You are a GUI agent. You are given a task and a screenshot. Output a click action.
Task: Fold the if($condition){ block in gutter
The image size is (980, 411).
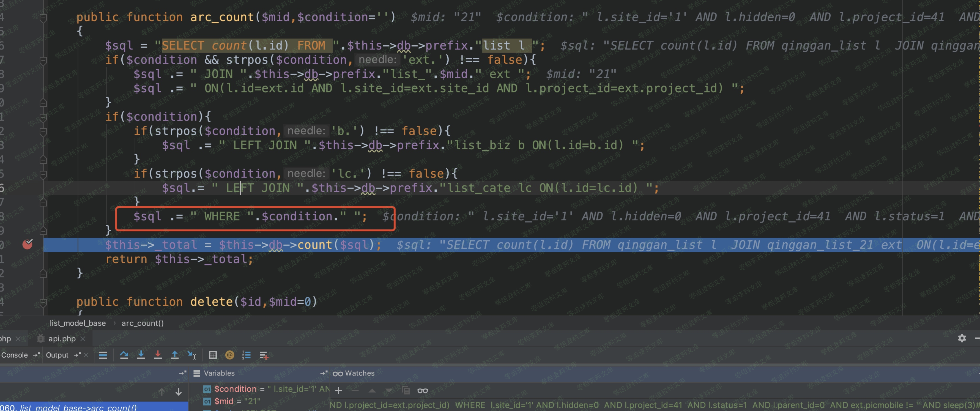tap(43, 117)
